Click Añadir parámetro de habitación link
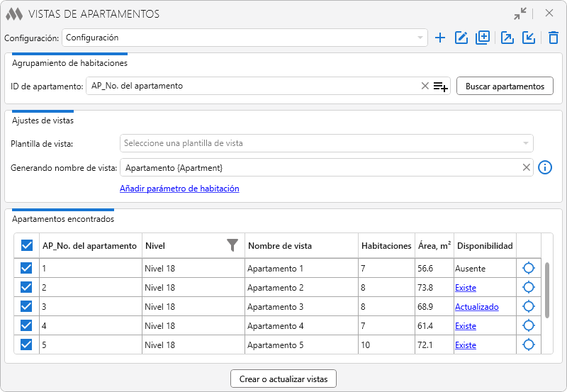The height and width of the screenshot is (392, 567). pyautogui.click(x=179, y=189)
